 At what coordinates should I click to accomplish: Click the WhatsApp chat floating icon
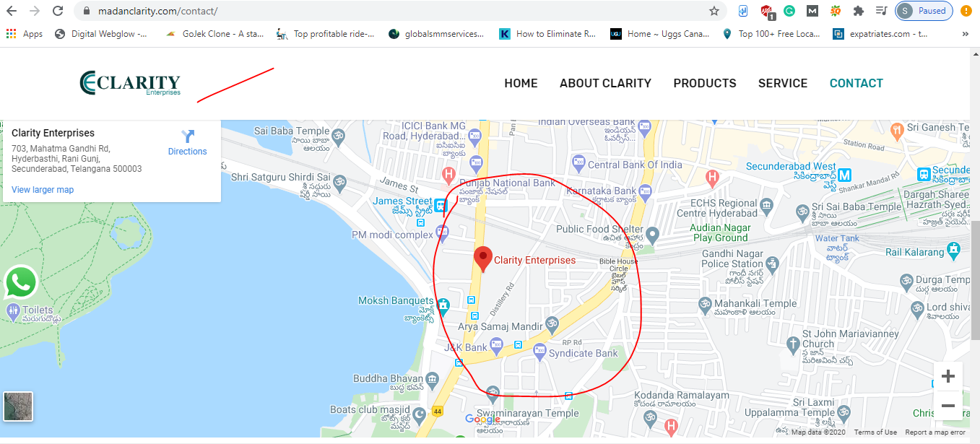[21, 282]
